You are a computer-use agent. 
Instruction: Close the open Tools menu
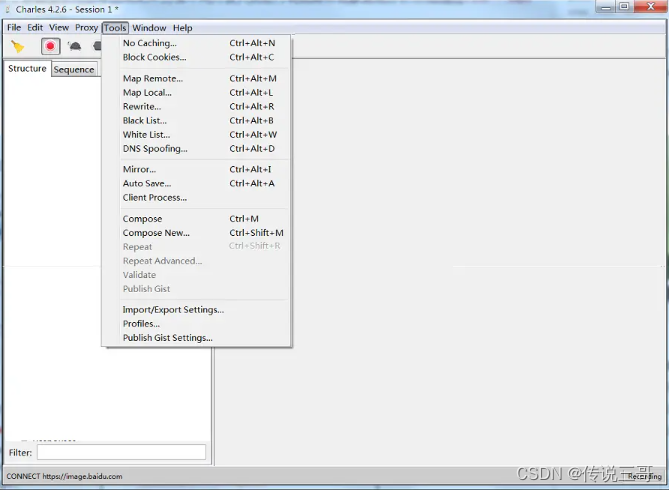pyautogui.click(x=115, y=28)
